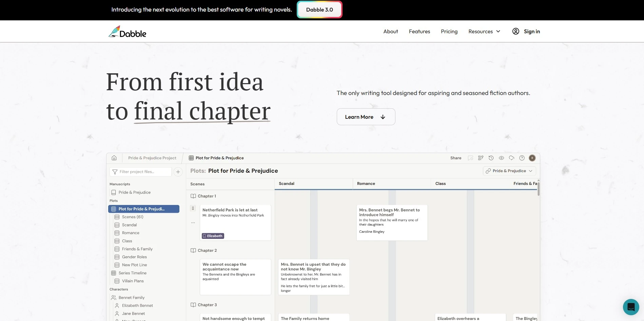
Task: Open the Features page
Action: tap(419, 31)
